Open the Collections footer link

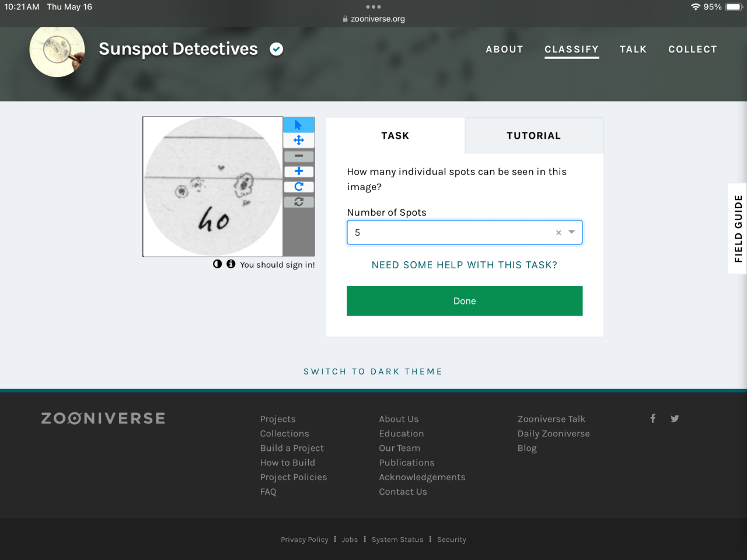tap(285, 433)
